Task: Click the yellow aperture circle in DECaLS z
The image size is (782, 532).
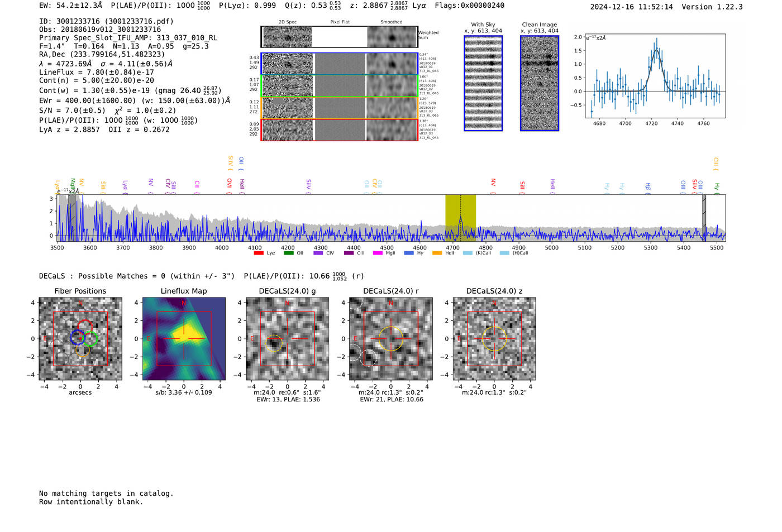Action: click(494, 339)
